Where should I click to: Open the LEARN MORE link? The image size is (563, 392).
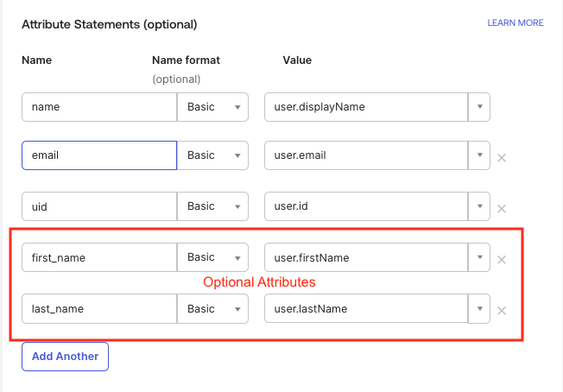coord(516,23)
